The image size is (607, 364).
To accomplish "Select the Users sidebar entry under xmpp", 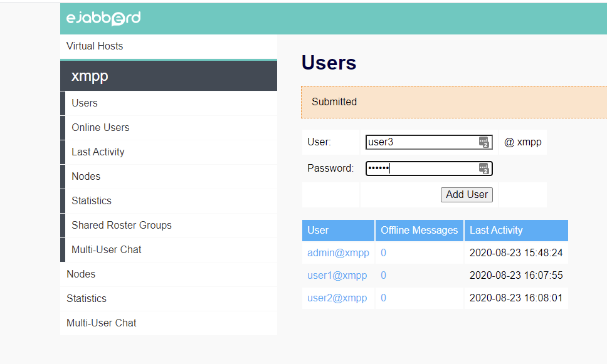I will coord(85,103).
